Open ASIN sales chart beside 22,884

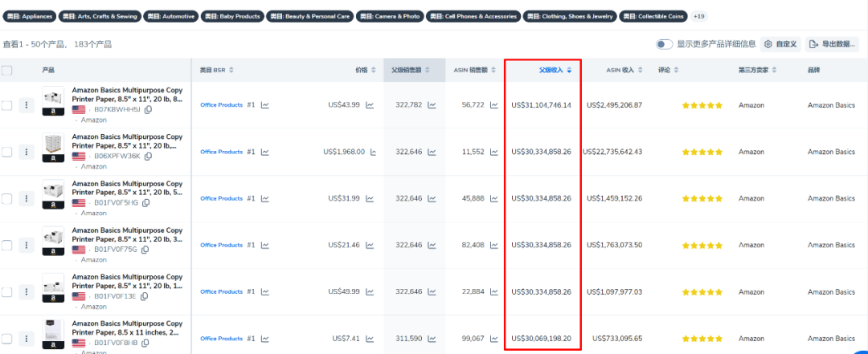494,291
